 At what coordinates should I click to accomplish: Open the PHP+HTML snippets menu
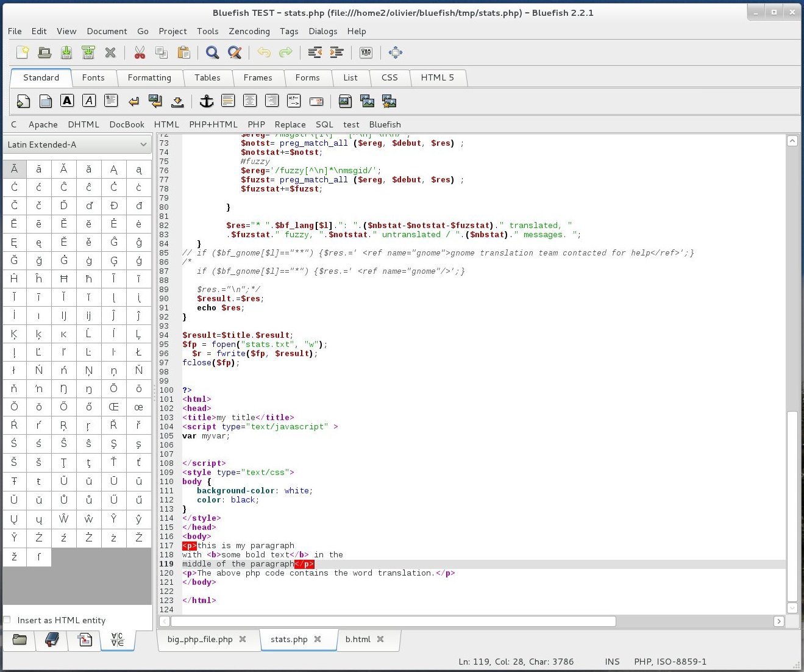click(213, 124)
